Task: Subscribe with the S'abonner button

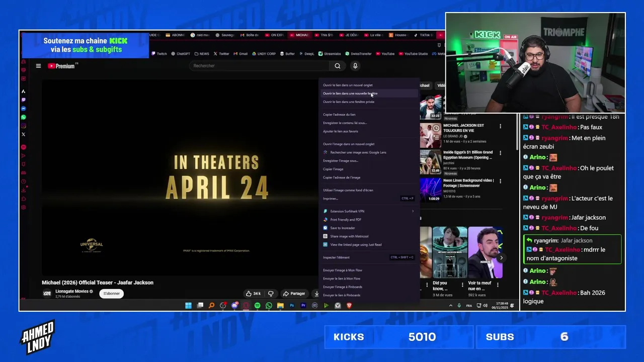Action: (112, 294)
